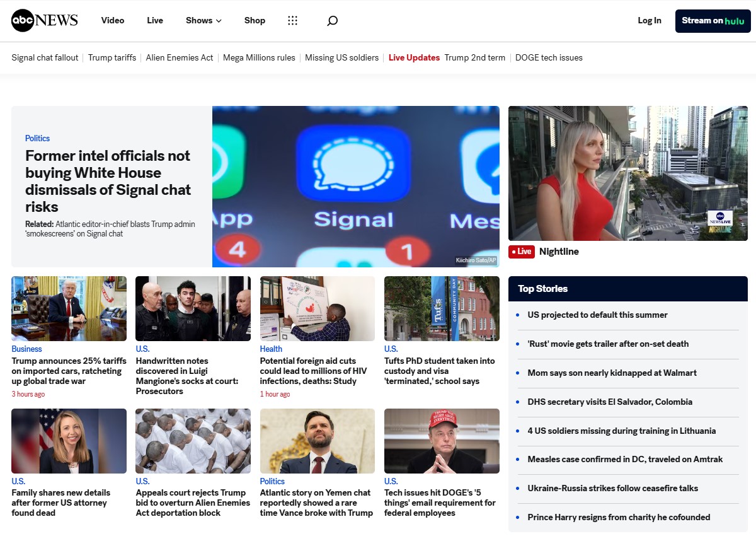
Task: Select the Alien Enemies Act topic
Action: 180,57
